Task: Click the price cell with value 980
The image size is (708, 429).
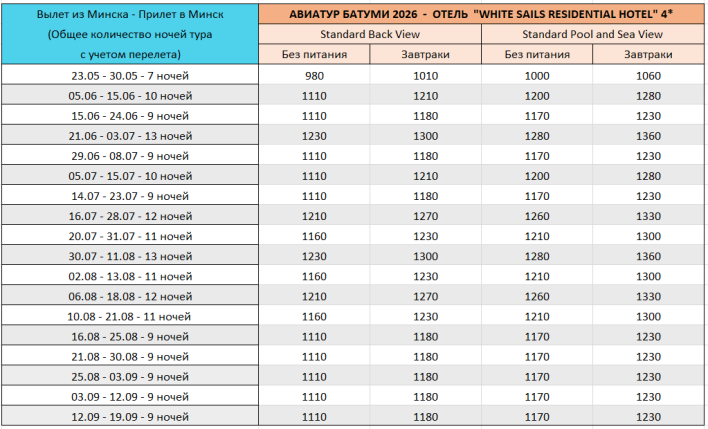Action: pos(314,75)
